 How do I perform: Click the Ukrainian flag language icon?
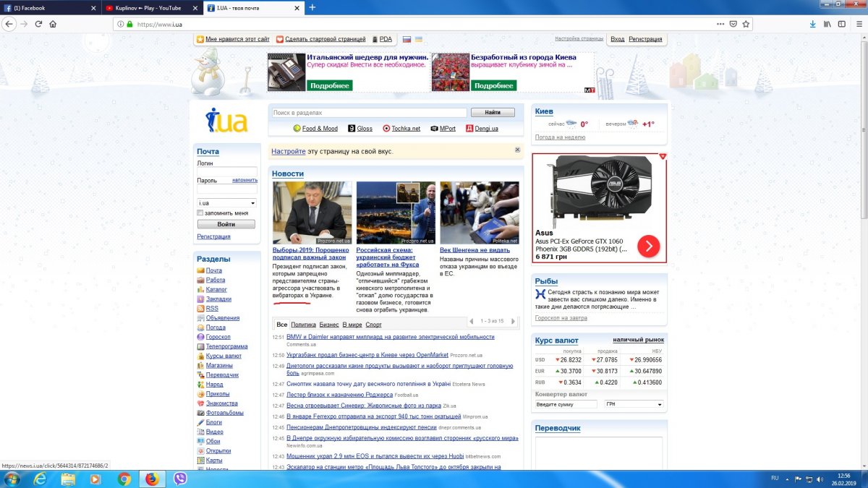[418, 39]
